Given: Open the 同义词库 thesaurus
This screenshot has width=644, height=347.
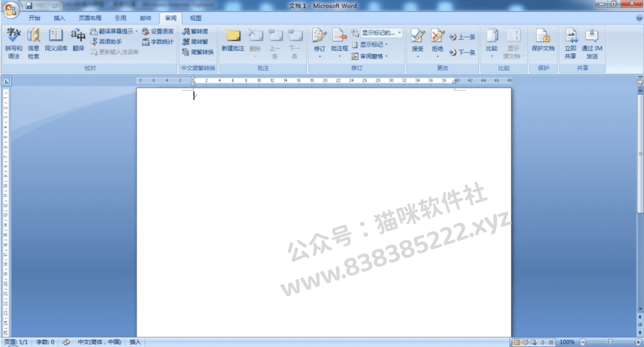Looking at the screenshot, I should pos(56,40).
